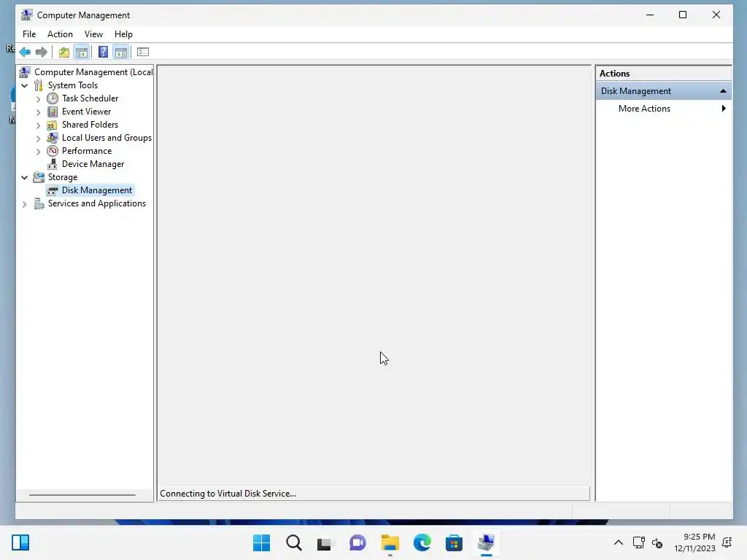Click the Shared Folders icon in tree
This screenshot has height=560, width=747.
(x=53, y=125)
